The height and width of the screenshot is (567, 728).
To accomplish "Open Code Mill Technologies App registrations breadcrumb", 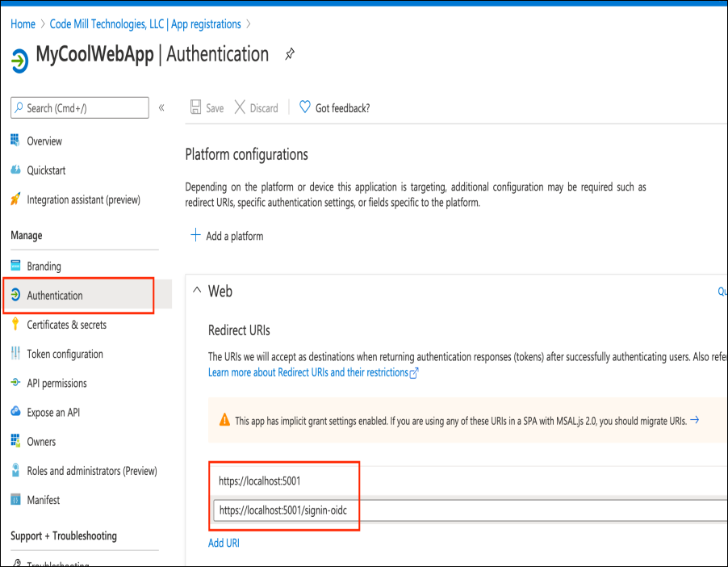I will (x=145, y=23).
